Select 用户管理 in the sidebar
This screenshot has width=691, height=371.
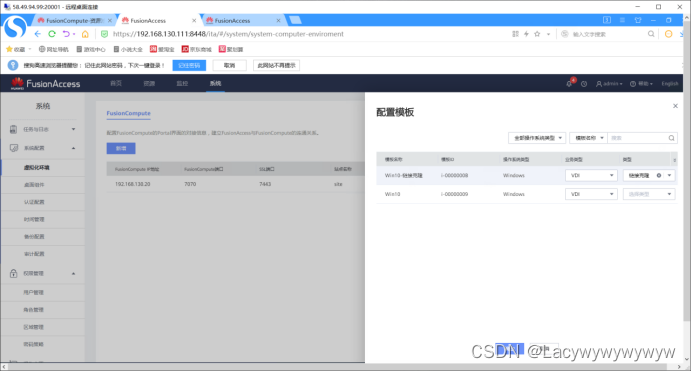pos(34,292)
